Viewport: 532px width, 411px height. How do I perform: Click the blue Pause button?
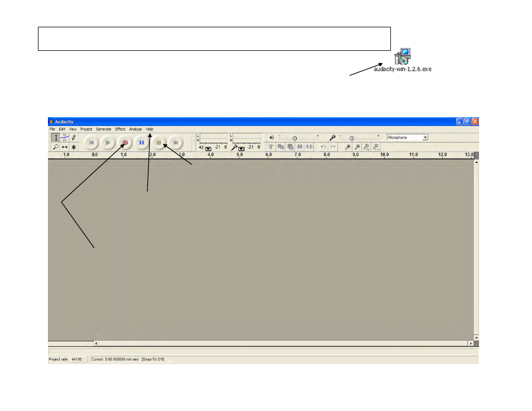(x=142, y=143)
